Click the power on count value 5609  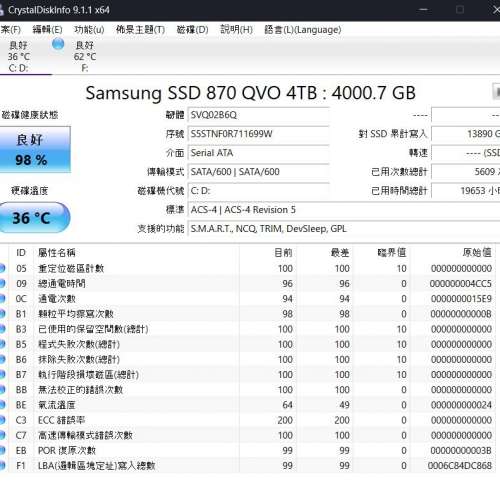466,172
